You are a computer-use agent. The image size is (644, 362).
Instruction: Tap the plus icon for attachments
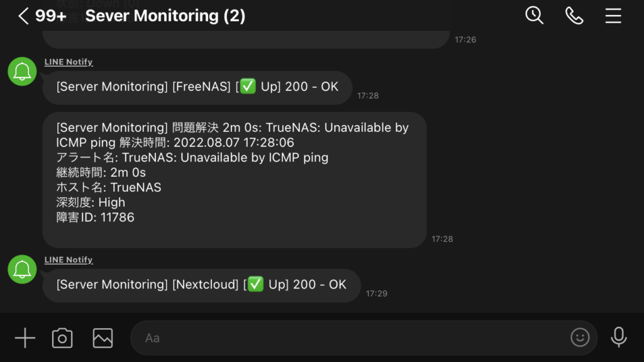click(25, 337)
